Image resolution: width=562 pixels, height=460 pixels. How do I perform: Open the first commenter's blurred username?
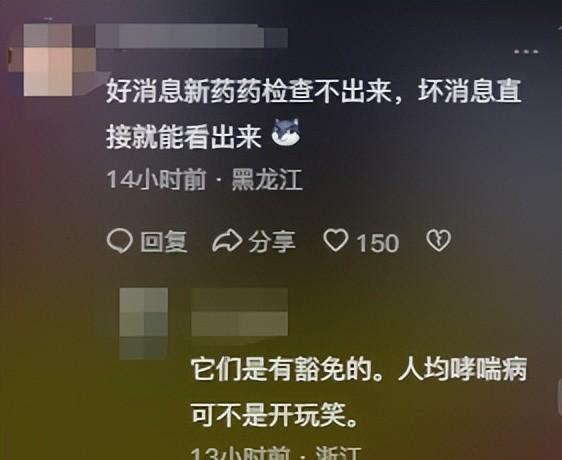tap(192, 36)
